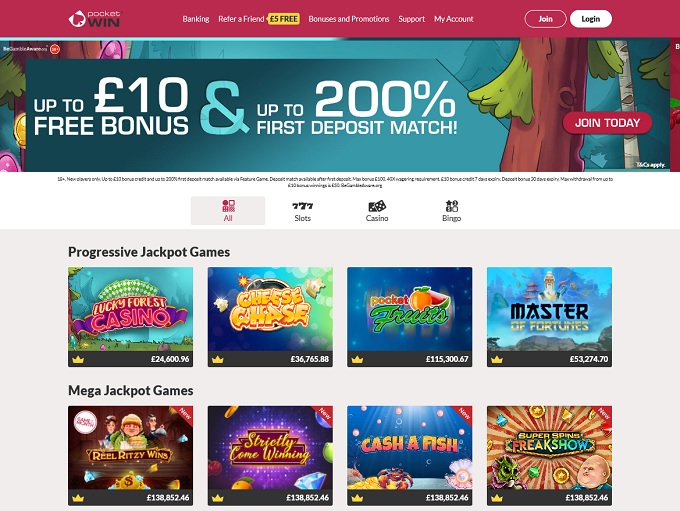
Task: Click the crown icon under Pocket Fruits
Action: (357, 359)
